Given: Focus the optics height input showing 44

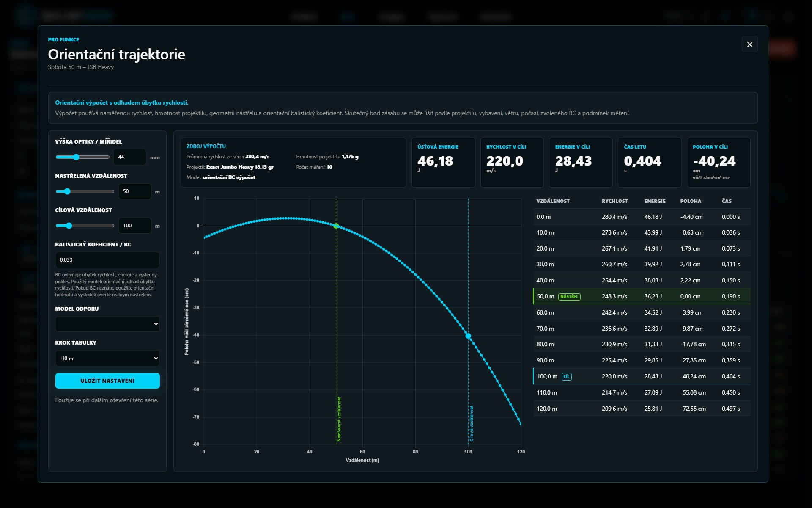Looking at the screenshot, I should [x=130, y=157].
